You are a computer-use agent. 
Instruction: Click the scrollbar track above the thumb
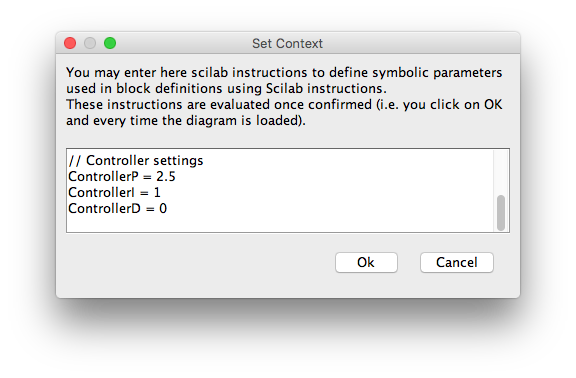[x=501, y=172]
